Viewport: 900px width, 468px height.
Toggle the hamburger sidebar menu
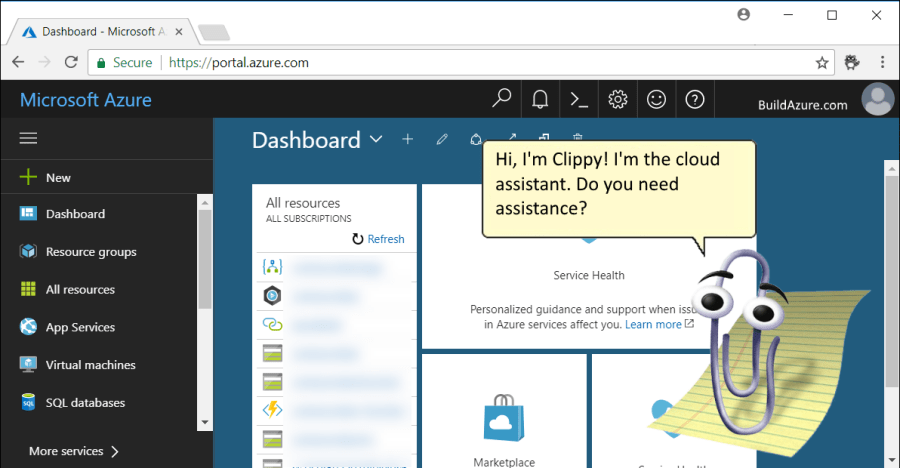(x=28, y=138)
